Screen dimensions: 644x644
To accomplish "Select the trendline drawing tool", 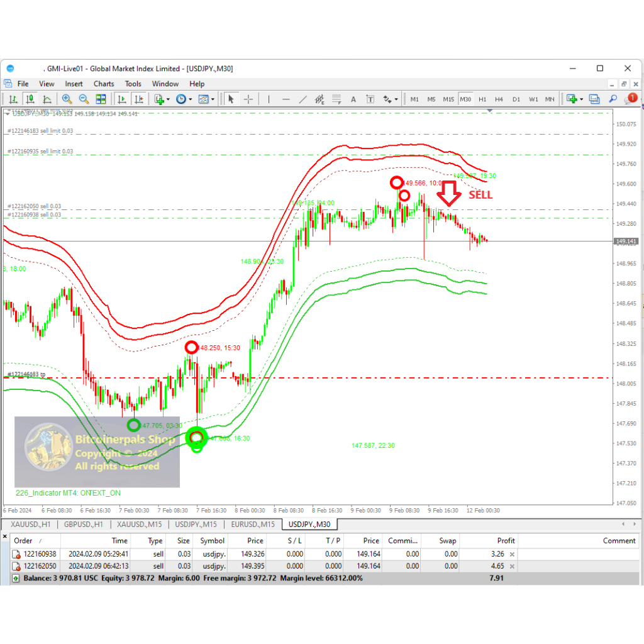I will pos(303,99).
